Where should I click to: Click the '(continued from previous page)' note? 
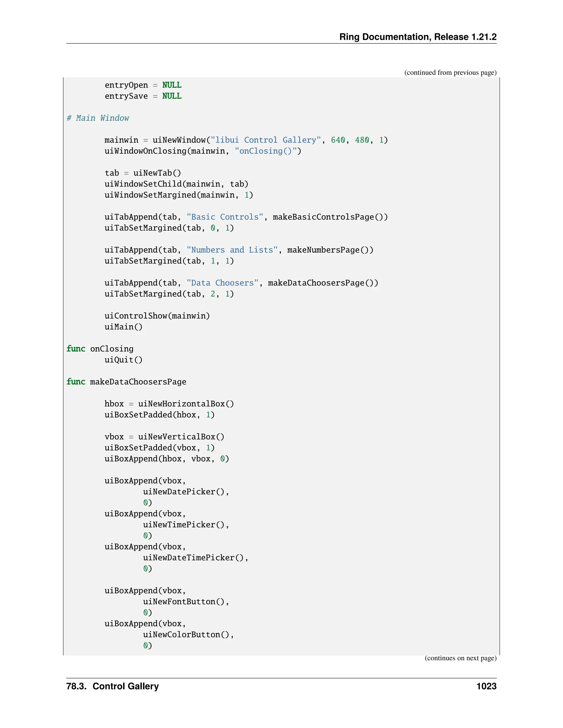coord(450,73)
